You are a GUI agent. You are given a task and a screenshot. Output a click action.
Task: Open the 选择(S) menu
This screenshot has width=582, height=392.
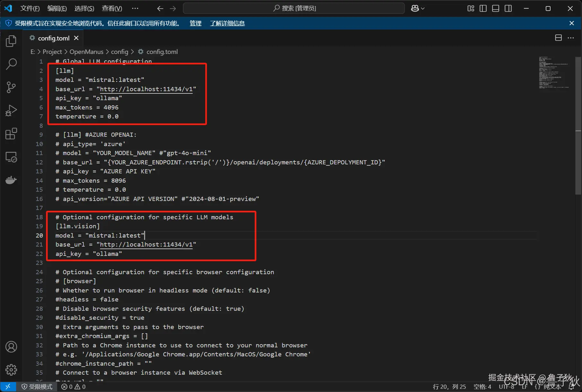(x=84, y=8)
